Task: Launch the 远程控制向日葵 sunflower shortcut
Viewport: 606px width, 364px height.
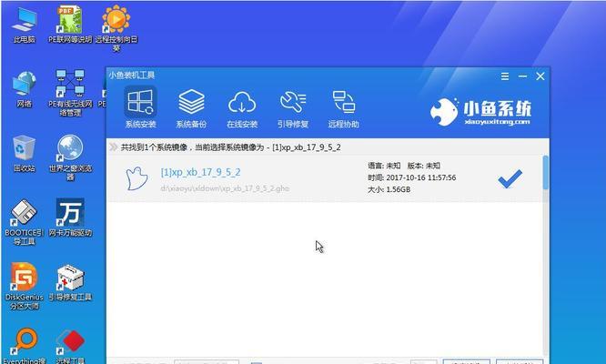Action: pos(116,28)
